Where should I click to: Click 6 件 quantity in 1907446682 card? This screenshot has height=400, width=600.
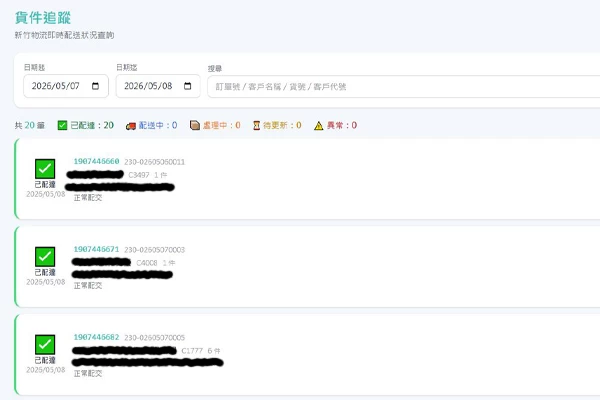[x=214, y=351]
